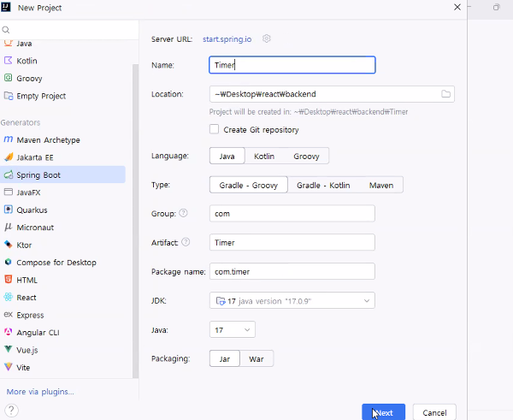Open the start.spring.io server link
The width and height of the screenshot is (513, 420).
tap(227, 39)
